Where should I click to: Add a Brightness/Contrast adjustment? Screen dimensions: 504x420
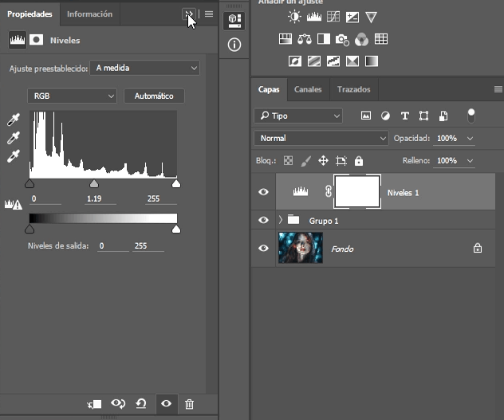(x=294, y=17)
